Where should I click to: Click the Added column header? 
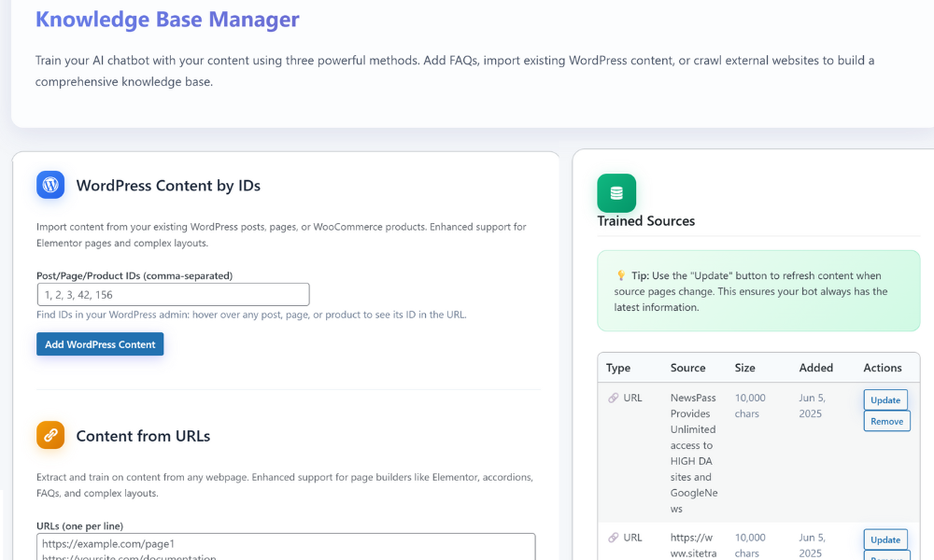click(x=815, y=368)
